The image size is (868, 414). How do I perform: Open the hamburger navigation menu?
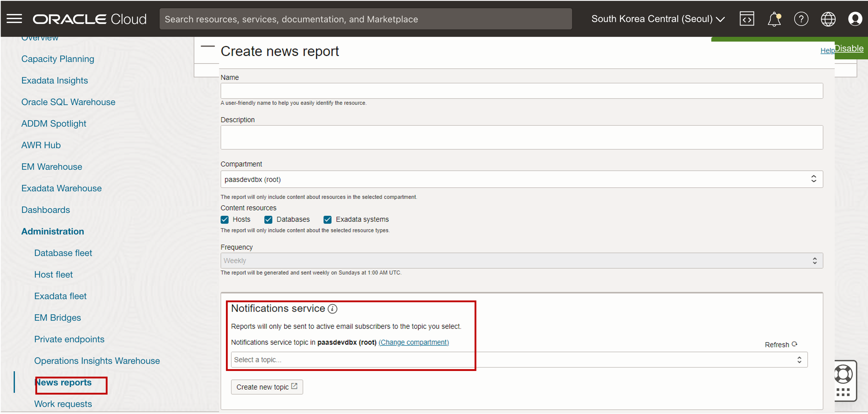point(14,19)
